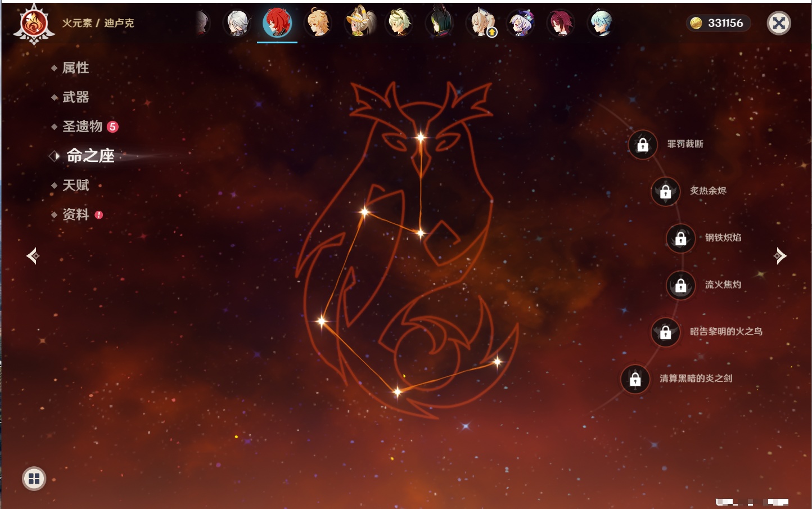This screenshot has width=812, height=509.
Task: Open locked constellation 昭告黎明的火之鸟
Action: point(665,332)
